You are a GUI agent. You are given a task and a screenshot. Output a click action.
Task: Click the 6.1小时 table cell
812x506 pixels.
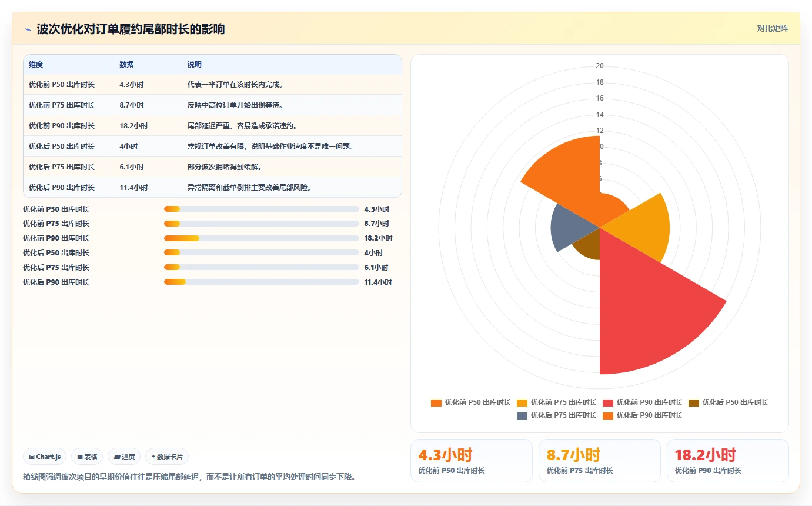[132, 167]
